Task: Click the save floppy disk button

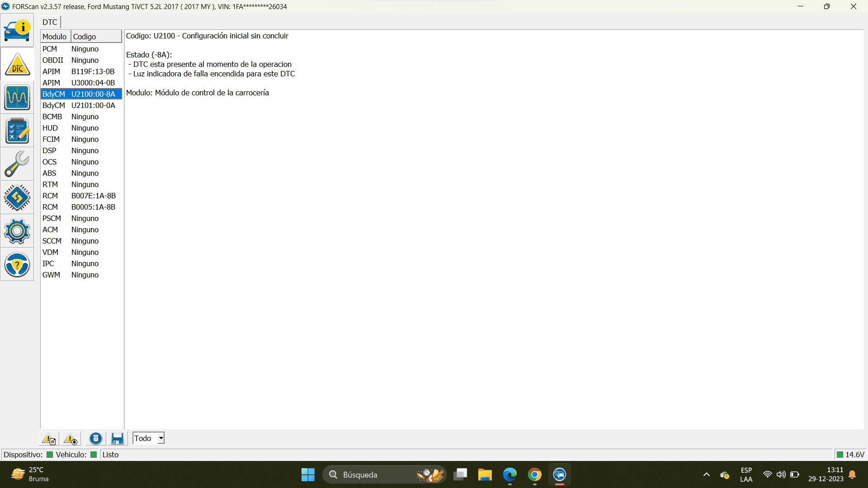Action: [118, 438]
